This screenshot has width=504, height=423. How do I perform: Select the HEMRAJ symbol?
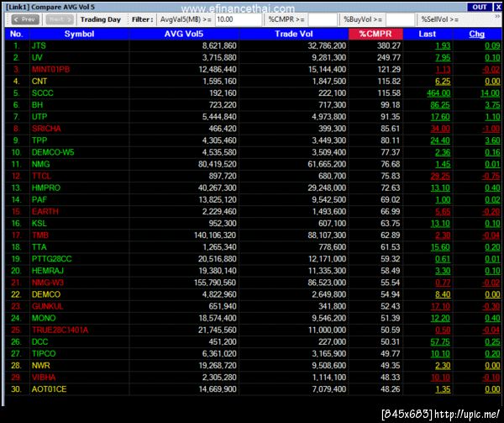click(48, 271)
